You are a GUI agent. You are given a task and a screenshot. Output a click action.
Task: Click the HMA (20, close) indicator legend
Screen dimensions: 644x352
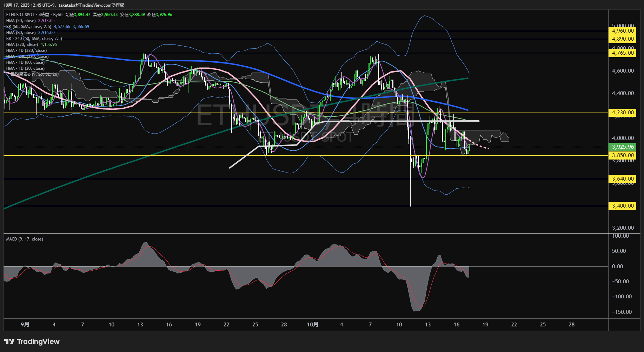click(21, 21)
